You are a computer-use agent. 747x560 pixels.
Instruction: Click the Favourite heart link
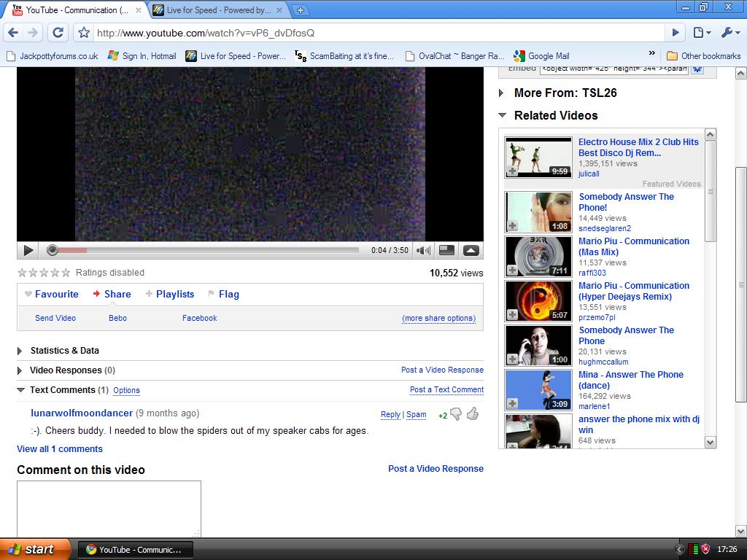52,295
